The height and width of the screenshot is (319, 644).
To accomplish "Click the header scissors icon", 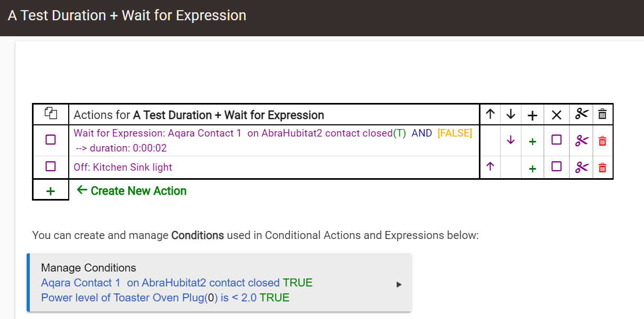I will tap(582, 114).
